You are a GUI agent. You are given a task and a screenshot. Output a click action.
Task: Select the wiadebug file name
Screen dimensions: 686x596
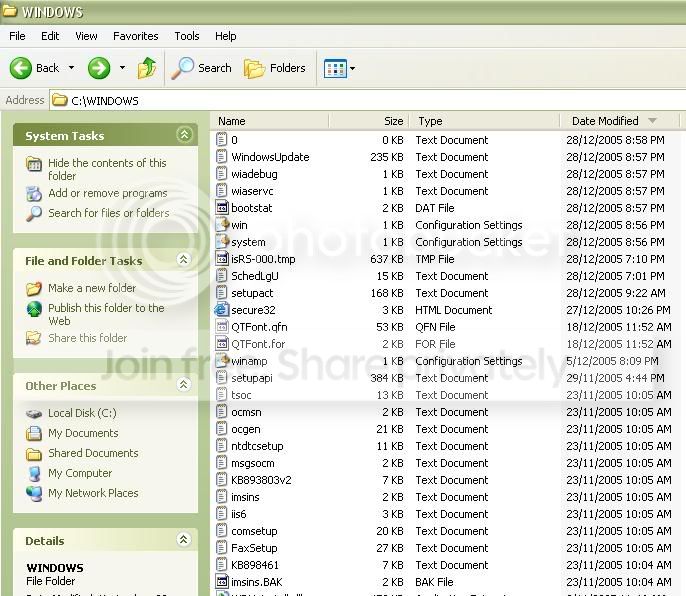254,174
